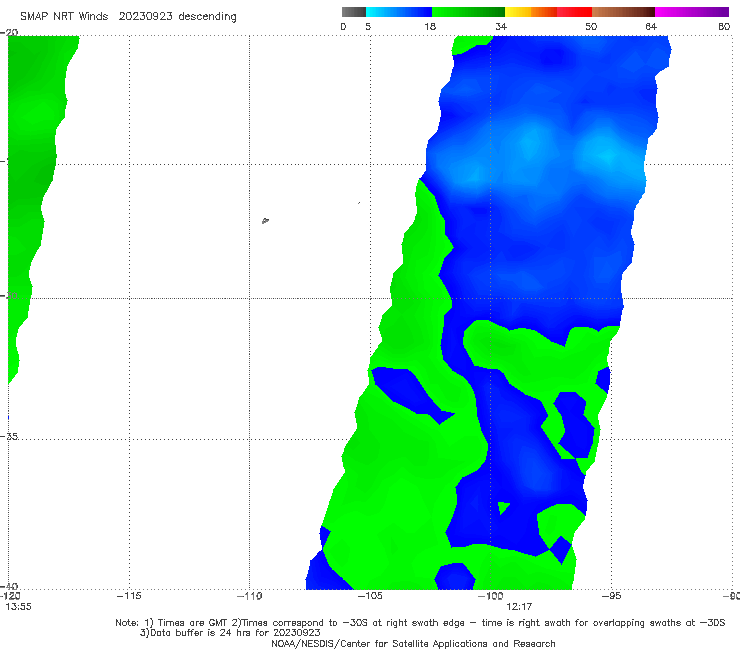Click the color bar label '5'
The height and width of the screenshot is (650, 740).
(368, 27)
